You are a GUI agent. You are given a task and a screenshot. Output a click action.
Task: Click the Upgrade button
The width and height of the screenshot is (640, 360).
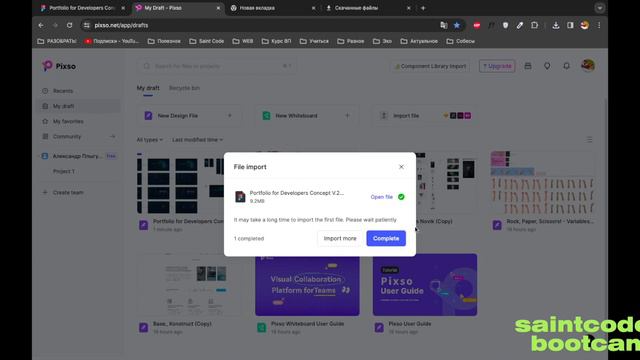pyautogui.click(x=497, y=66)
